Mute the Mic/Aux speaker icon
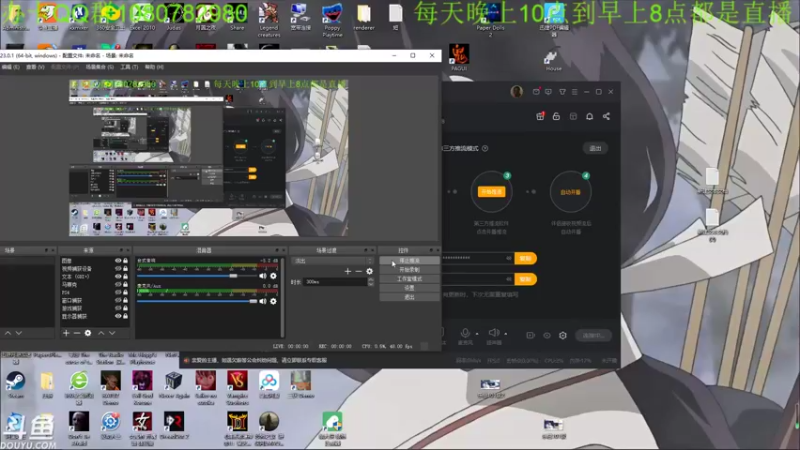This screenshot has width=800, height=450. click(263, 302)
